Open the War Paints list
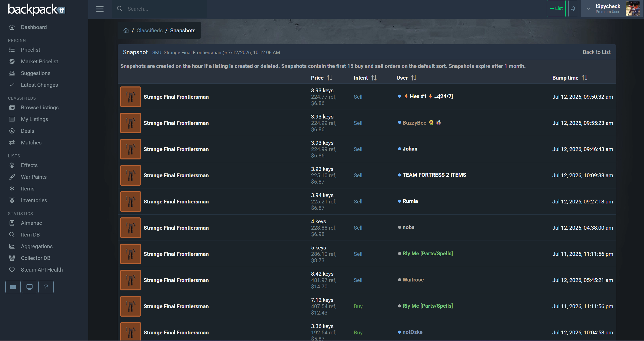644x341 pixels. coord(34,177)
